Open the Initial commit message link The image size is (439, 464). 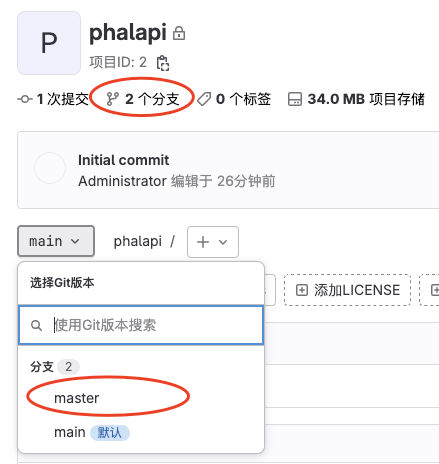point(123,160)
